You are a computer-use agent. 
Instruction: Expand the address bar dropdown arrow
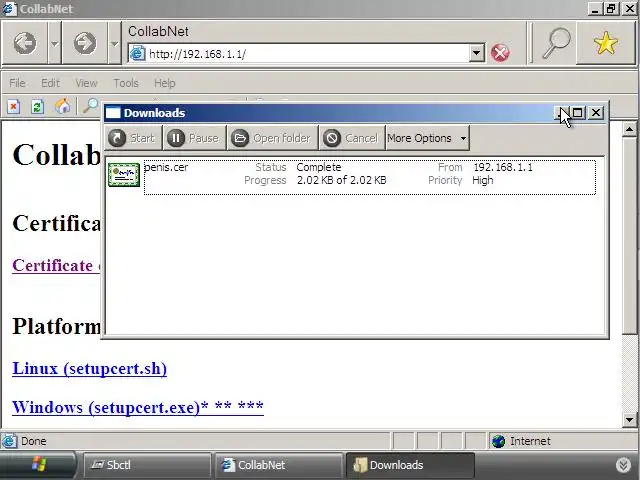(x=476, y=53)
